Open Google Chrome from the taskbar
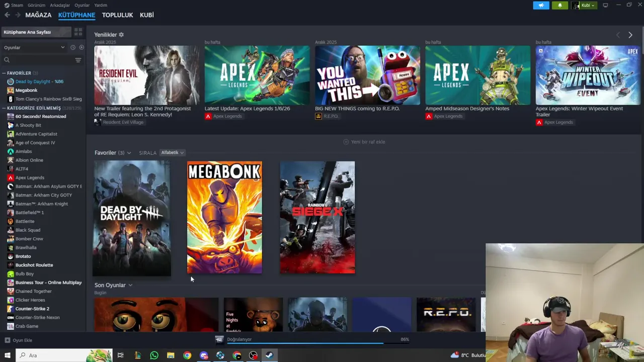The image size is (644, 362). click(187, 355)
